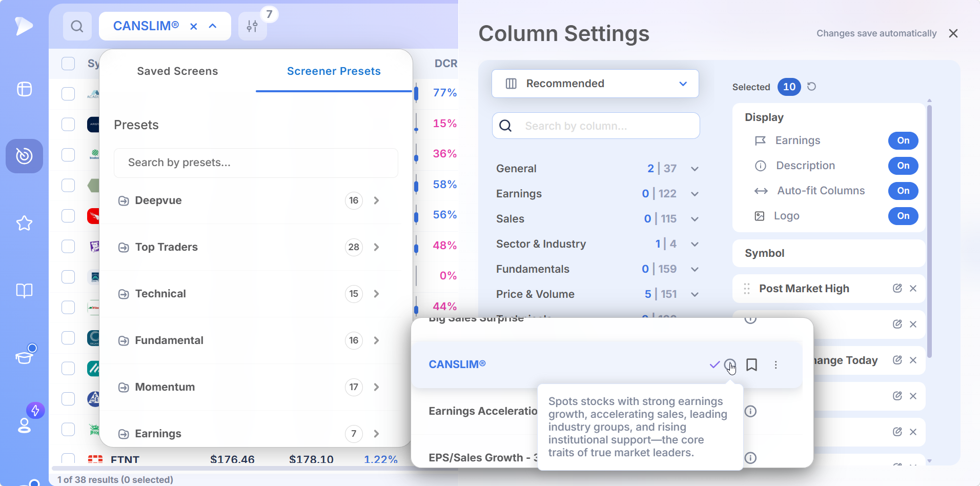Remove the Change Today column
The height and width of the screenshot is (486, 980).
pyautogui.click(x=913, y=360)
